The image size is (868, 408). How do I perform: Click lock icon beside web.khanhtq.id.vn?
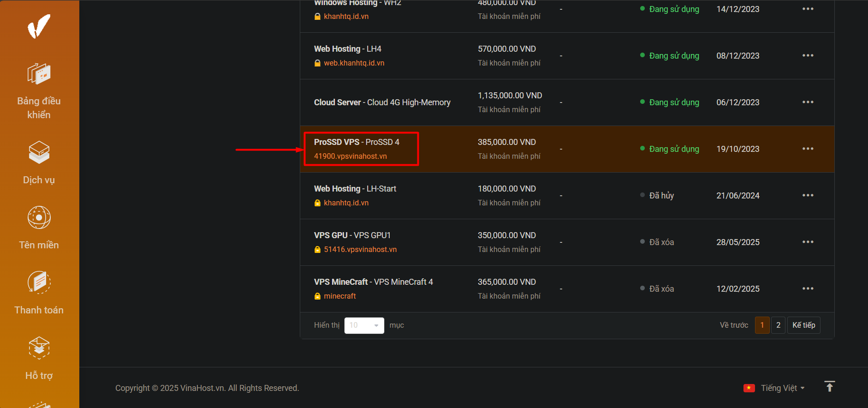point(317,63)
